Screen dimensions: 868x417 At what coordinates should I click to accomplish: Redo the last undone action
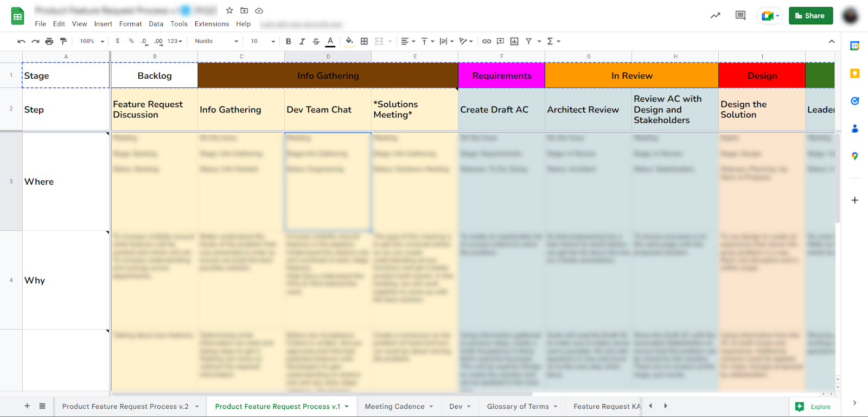[x=35, y=41]
